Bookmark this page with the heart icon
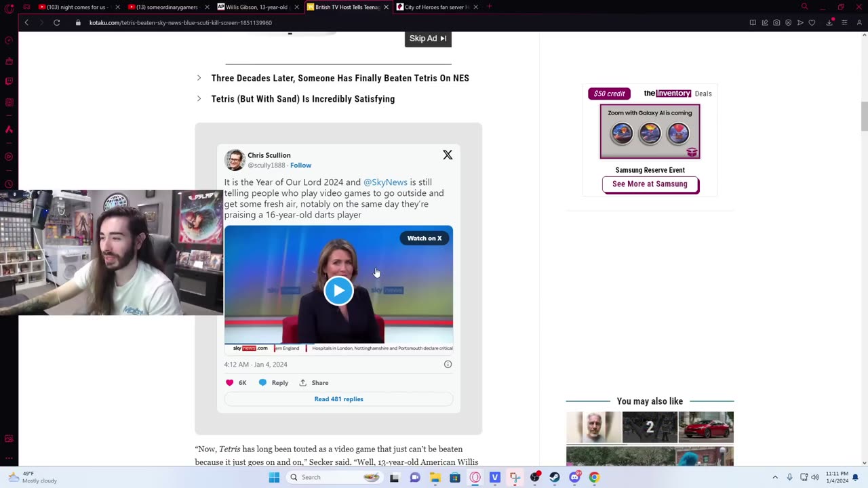 click(812, 22)
